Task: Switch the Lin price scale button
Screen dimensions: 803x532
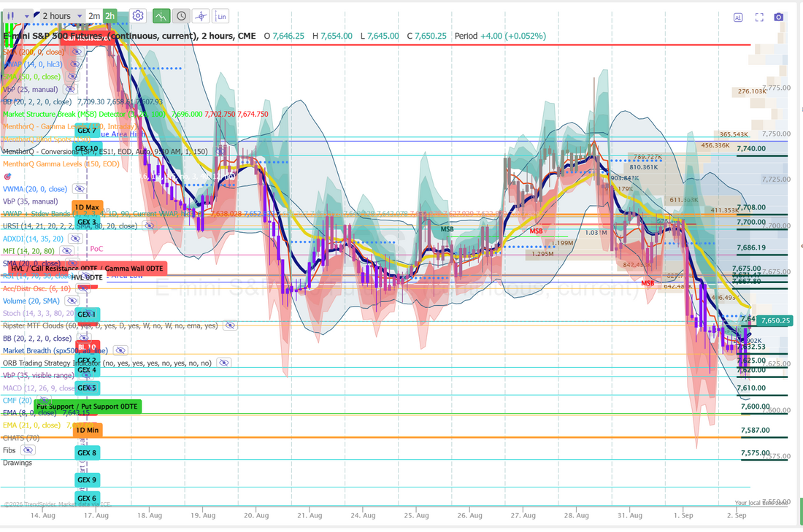Action: [x=221, y=16]
